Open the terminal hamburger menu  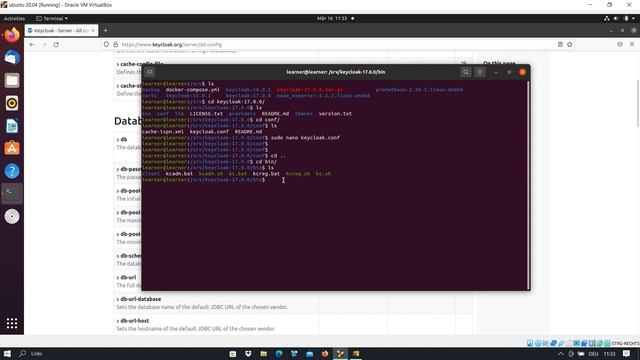coord(480,72)
